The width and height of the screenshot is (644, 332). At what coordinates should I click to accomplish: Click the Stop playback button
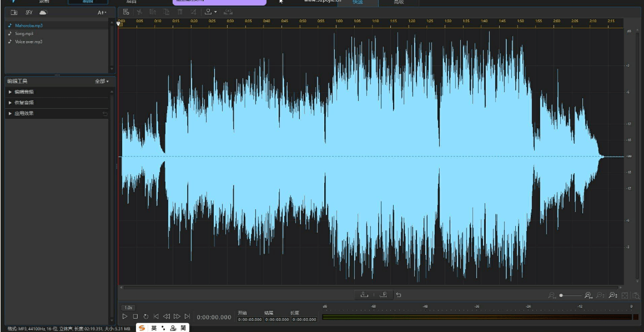pos(135,316)
